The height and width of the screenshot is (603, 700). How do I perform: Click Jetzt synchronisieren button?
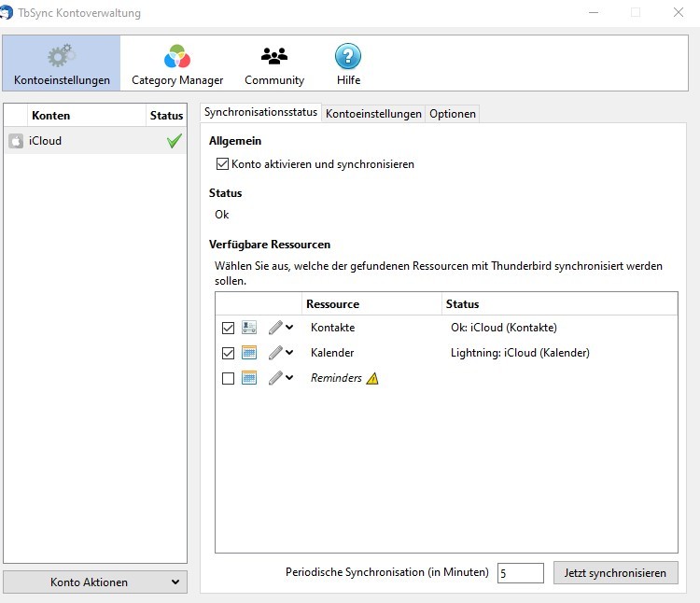(615, 572)
